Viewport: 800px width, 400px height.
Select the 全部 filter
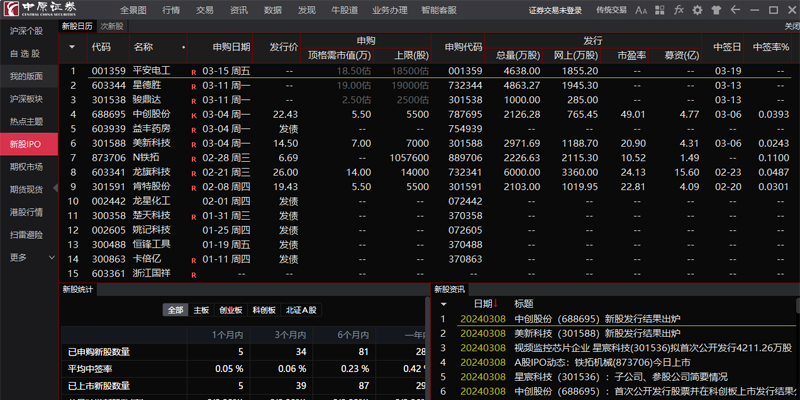click(x=175, y=310)
